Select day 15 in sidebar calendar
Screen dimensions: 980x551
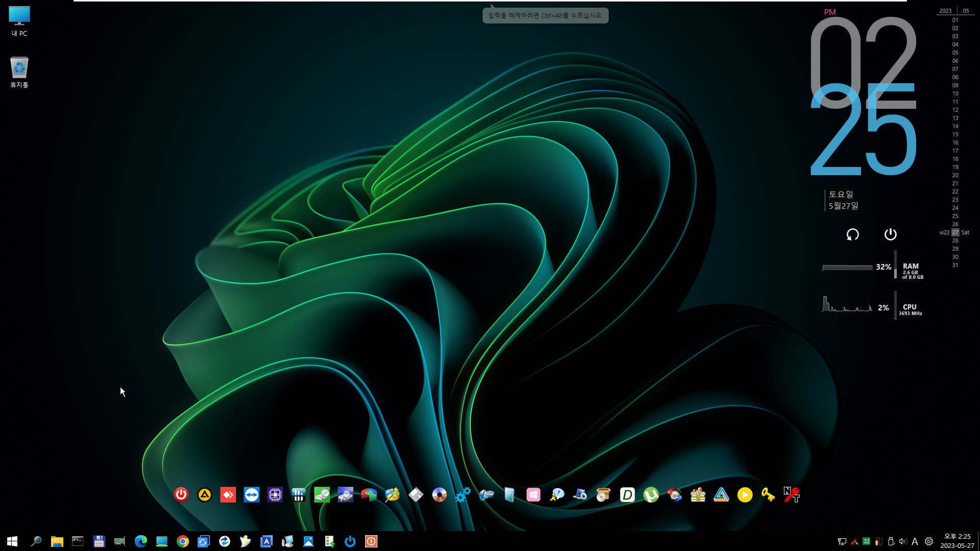pyautogui.click(x=955, y=134)
